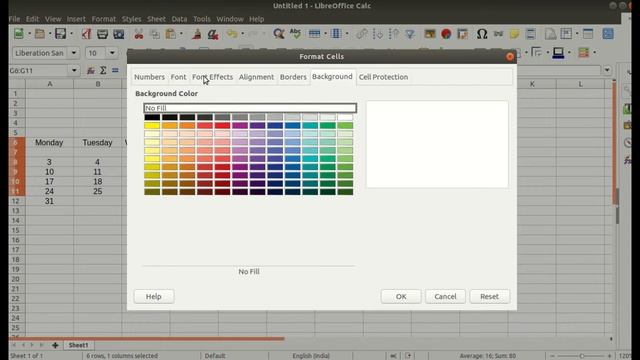Open the Paste options dropdown arrow
The height and width of the screenshot is (360, 640).
coord(181,34)
